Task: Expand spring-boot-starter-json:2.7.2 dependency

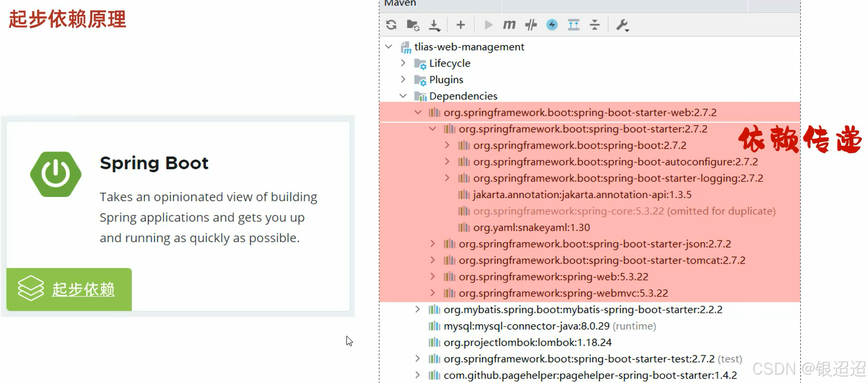Action: click(433, 244)
